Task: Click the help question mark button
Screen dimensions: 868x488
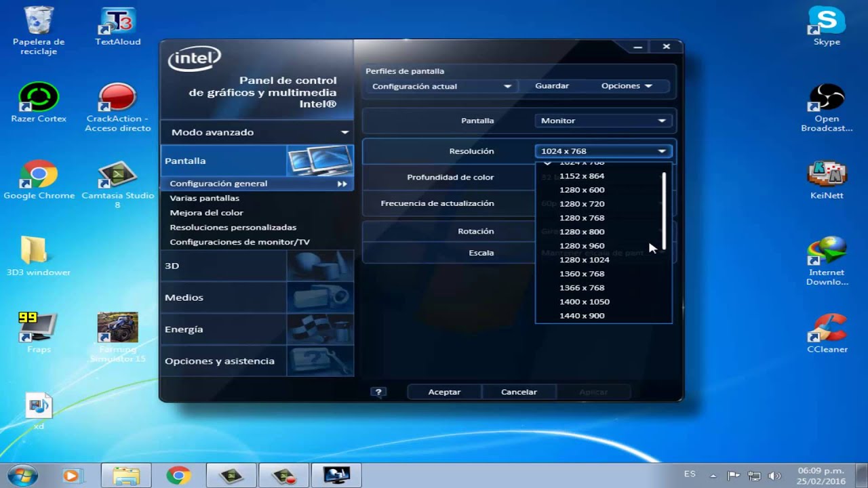Action: pos(378,392)
